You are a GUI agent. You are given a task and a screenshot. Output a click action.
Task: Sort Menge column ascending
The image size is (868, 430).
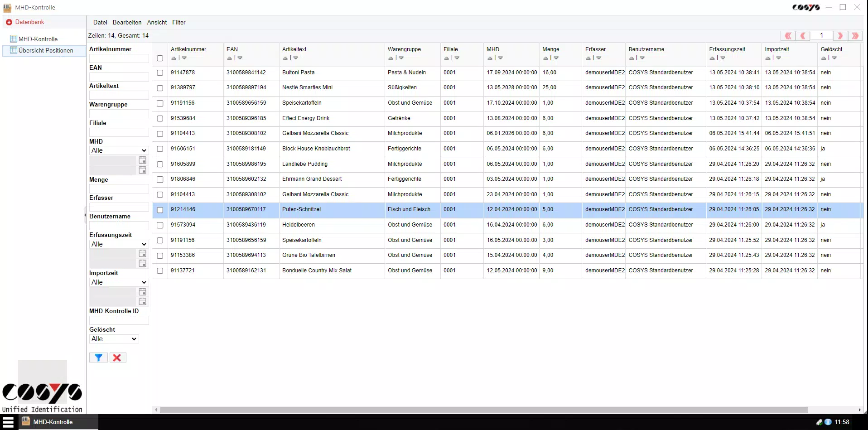545,58
